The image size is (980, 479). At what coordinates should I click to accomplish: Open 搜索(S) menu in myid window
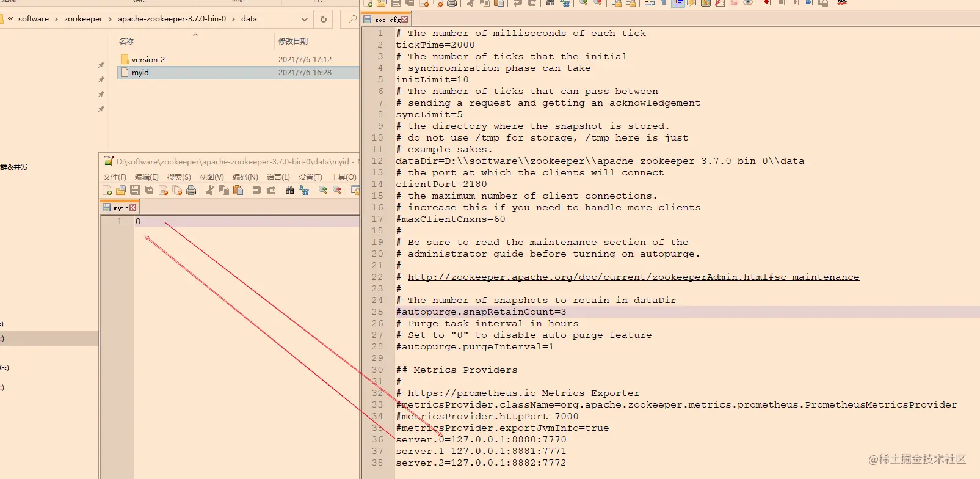(179, 177)
